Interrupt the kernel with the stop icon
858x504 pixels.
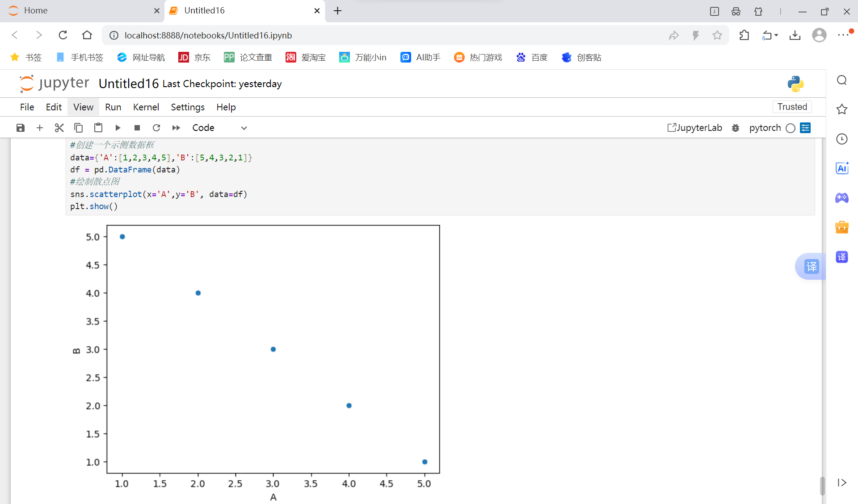click(137, 128)
